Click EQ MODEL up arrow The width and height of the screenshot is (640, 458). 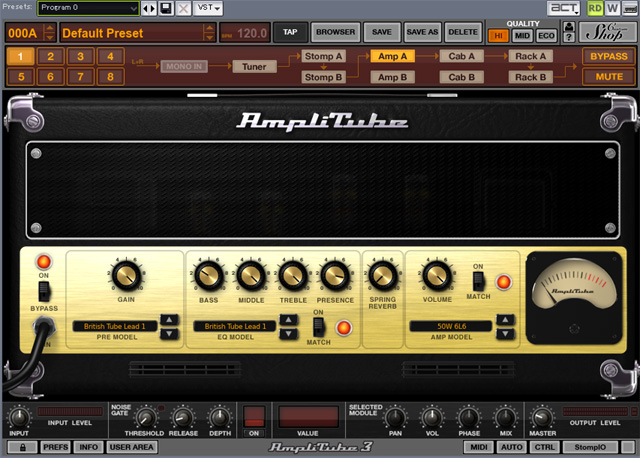click(x=289, y=320)
